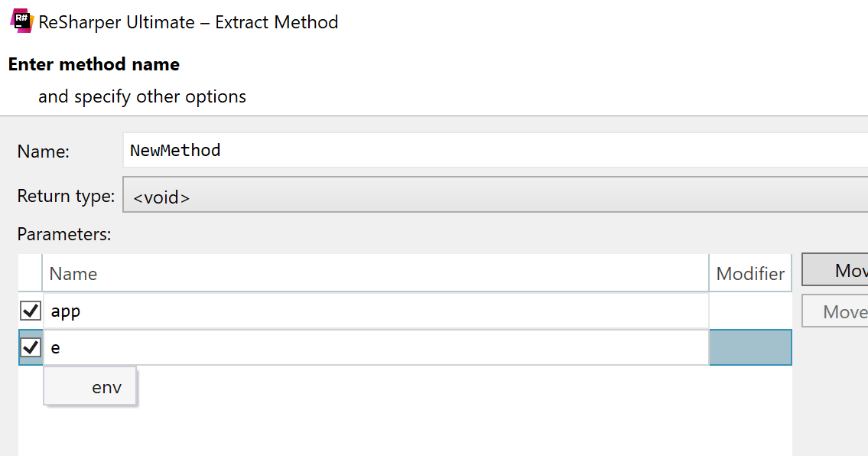Image resolution: width=868 pixels, height=456 pixels.
Task: Click the Name field containing NewMethod
Action: click(489, 151)
